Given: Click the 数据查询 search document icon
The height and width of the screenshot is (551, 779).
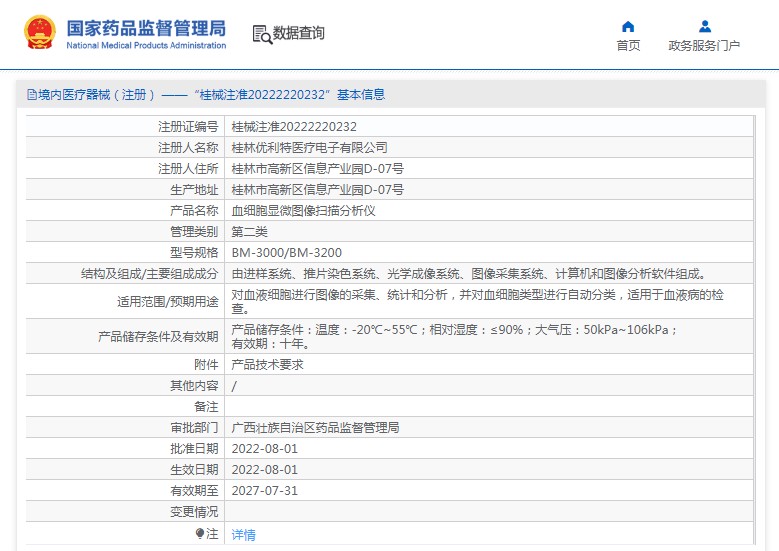Looking at the screenshot, I should tap(262, 34).
